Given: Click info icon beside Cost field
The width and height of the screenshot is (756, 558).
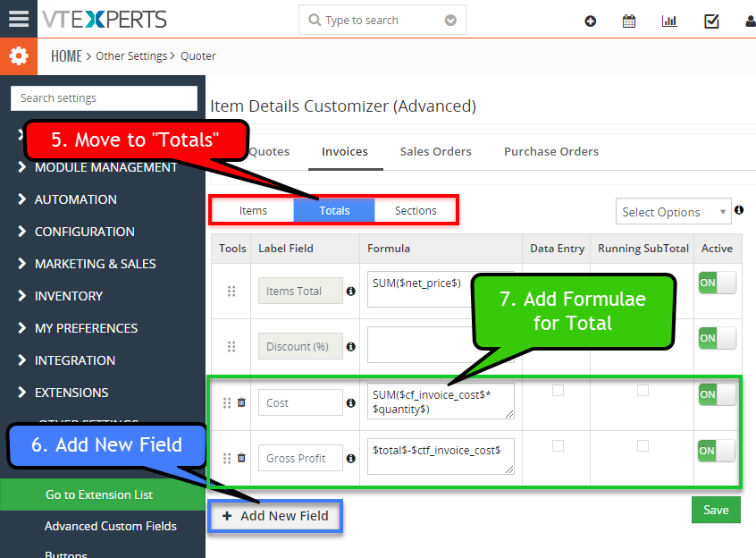Looking at the screenshot, I should 351,402.
